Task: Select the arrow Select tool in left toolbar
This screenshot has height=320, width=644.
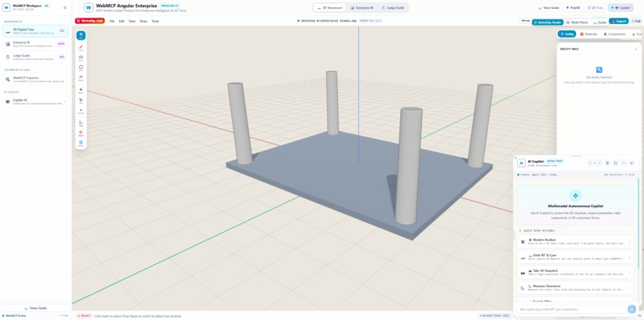Action: (81, 35)
